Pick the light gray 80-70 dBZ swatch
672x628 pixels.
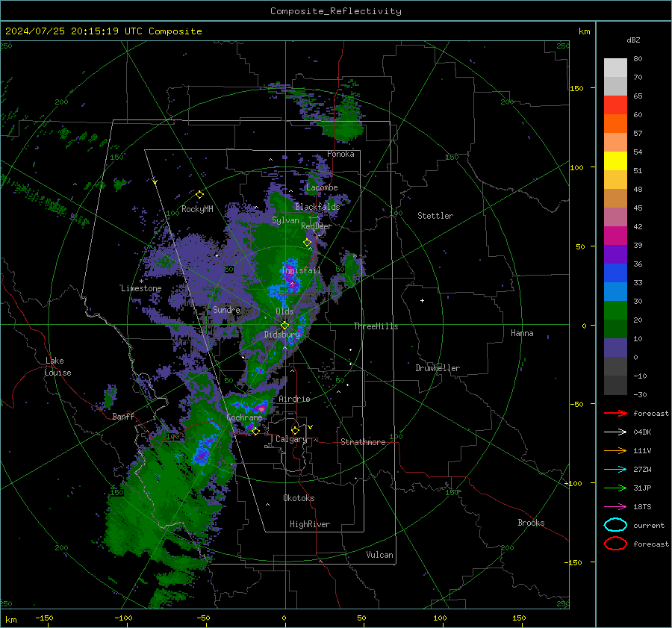click(x=615, y=68)
